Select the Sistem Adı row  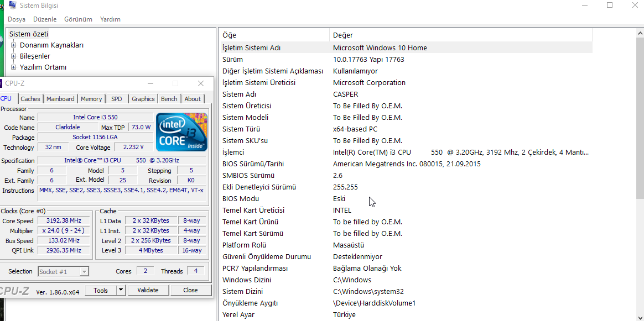click(x=407, y=94)
